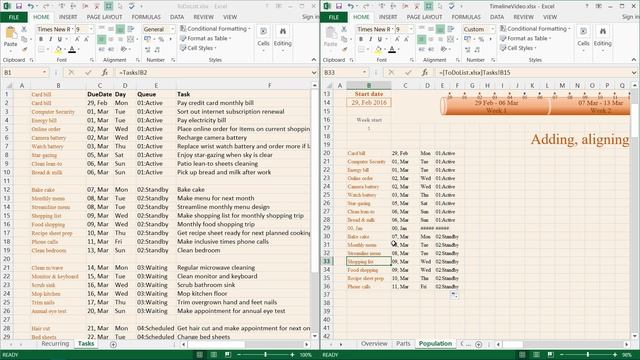The image size is (640, 360).
Task: Switch to Overview sheet tab
Action: click(x=374, y=344)
